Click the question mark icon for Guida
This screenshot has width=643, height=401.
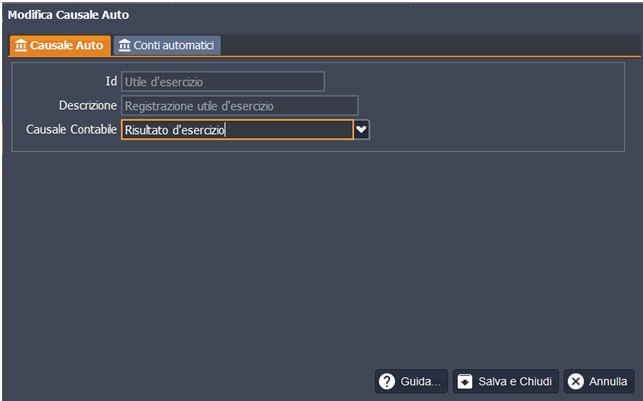click(387, 382)
